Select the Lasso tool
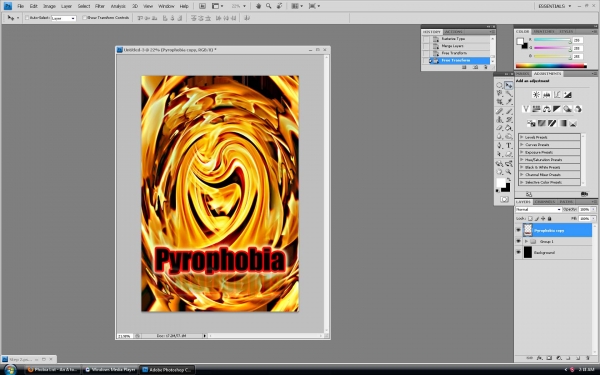Viewport: 600px width, 375px height. pos(499,93)
